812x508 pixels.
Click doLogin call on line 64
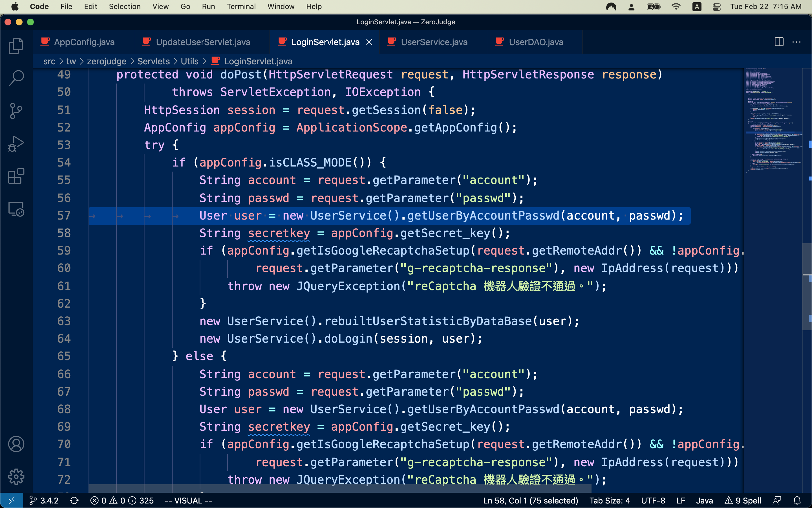[x=348, y=339]
